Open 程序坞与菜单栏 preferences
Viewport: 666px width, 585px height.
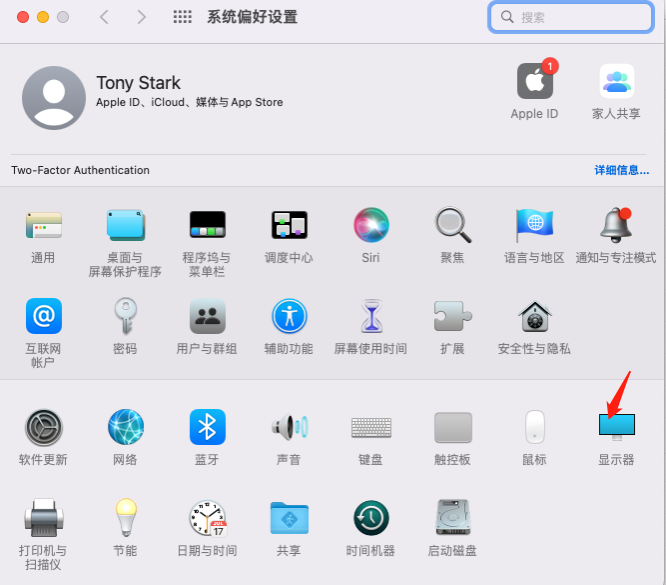[207, 226]
